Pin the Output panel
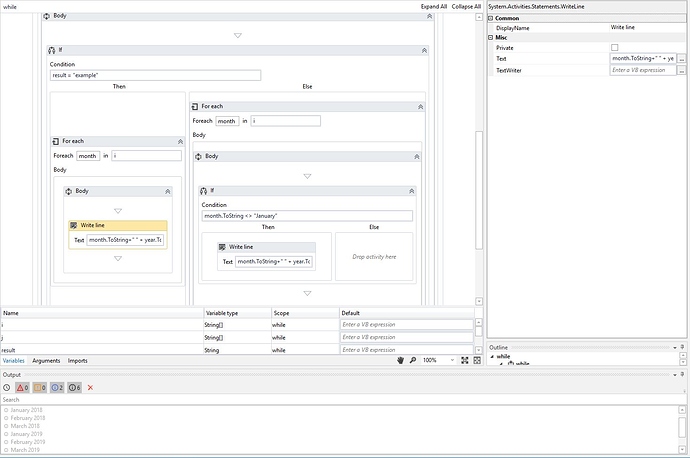Viewport: 690px width, 458px height. [x=683, y=374]
